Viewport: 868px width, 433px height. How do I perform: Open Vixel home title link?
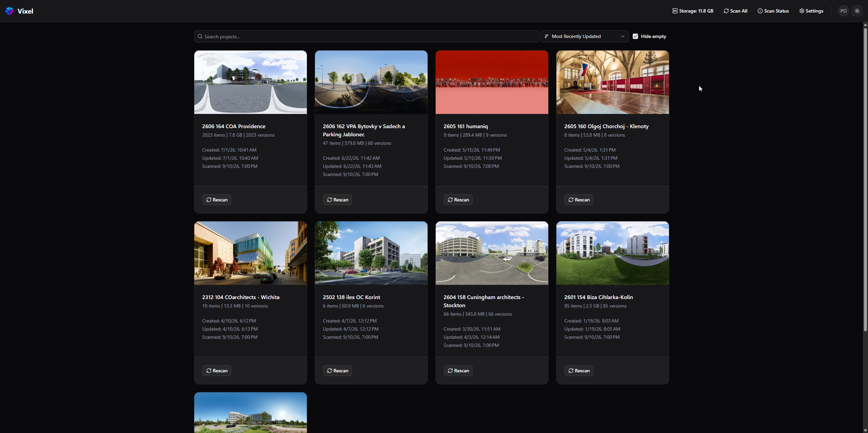pyautogui.click(x=25, y=11)
